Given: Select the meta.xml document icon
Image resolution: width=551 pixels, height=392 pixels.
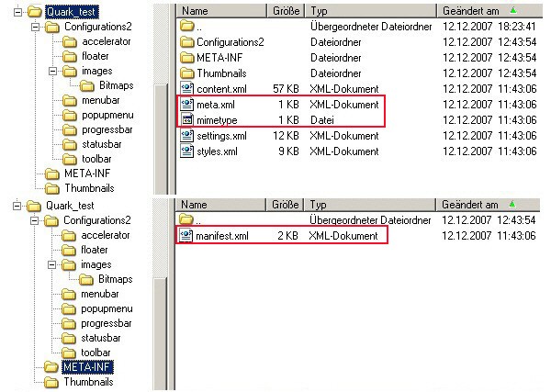Looking at the screenshot, I should tap(186, 105).
